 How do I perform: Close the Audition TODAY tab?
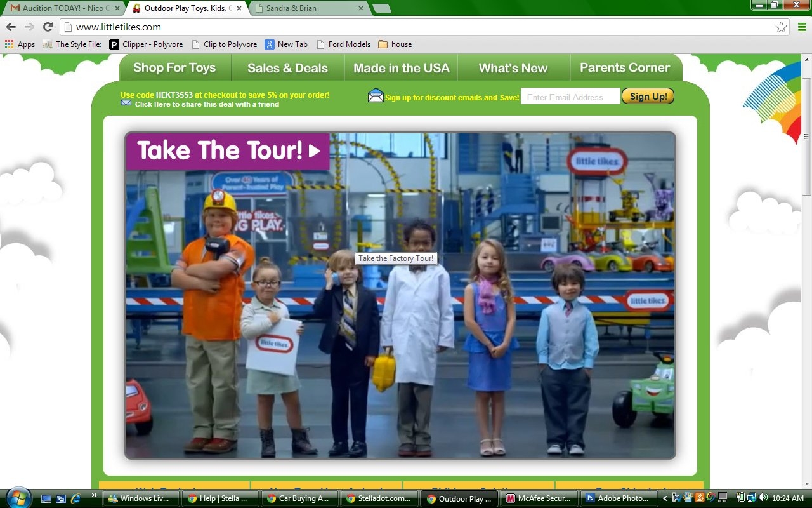(117, 8)
